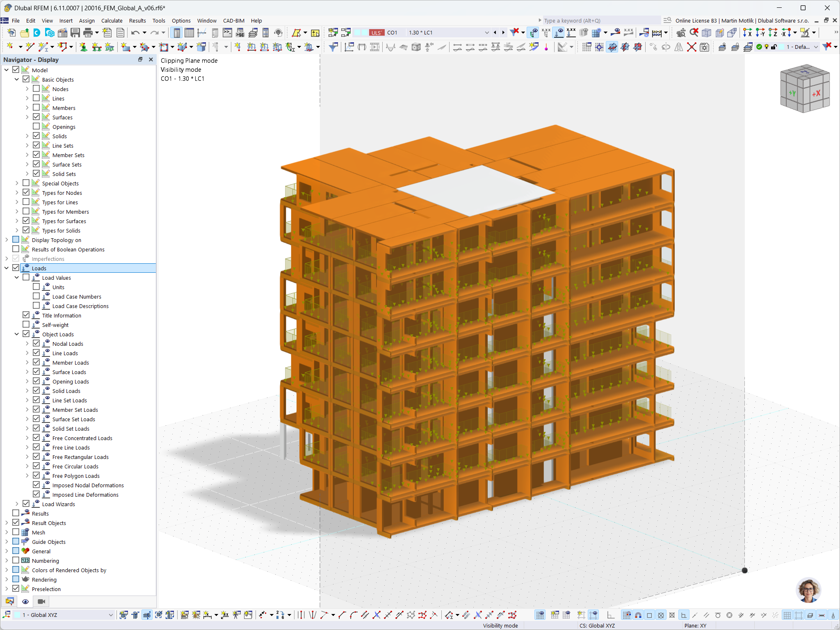Expand the Members tree item
Screen dimensions: 840x630
coord(26,107)
